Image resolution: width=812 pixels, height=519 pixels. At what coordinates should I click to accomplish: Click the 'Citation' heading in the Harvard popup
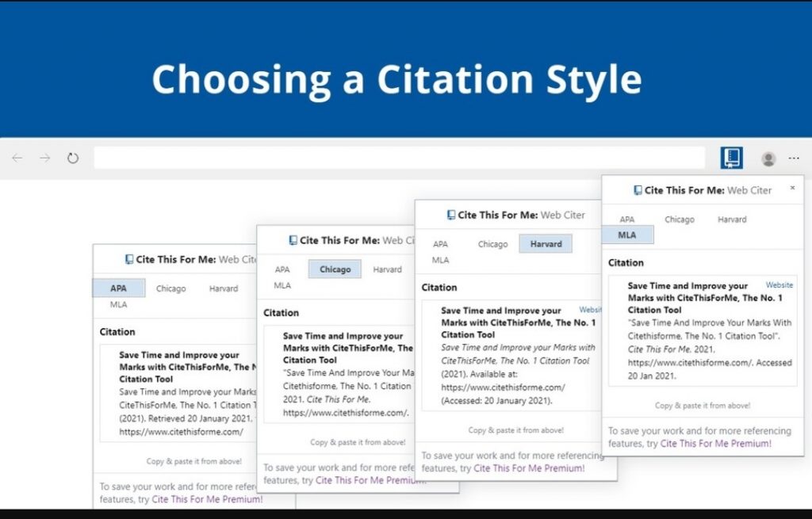pos(439,288)
